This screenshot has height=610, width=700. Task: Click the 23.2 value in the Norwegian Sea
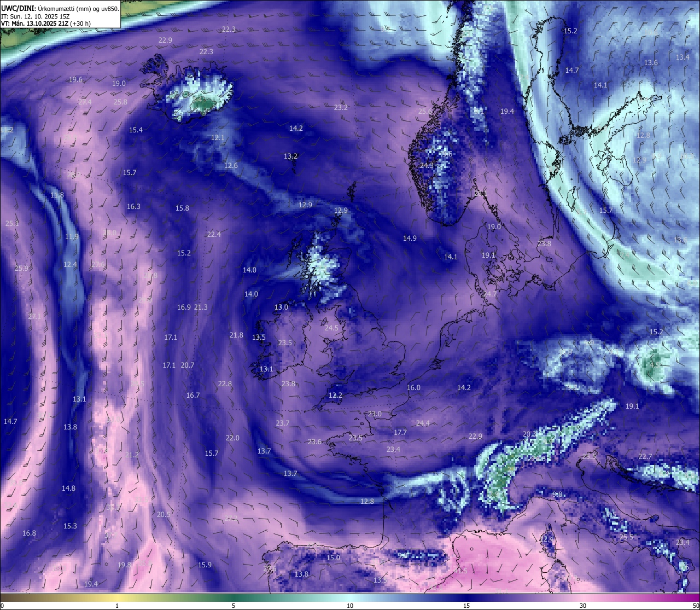pyautogui.click(x=341, y=108)
